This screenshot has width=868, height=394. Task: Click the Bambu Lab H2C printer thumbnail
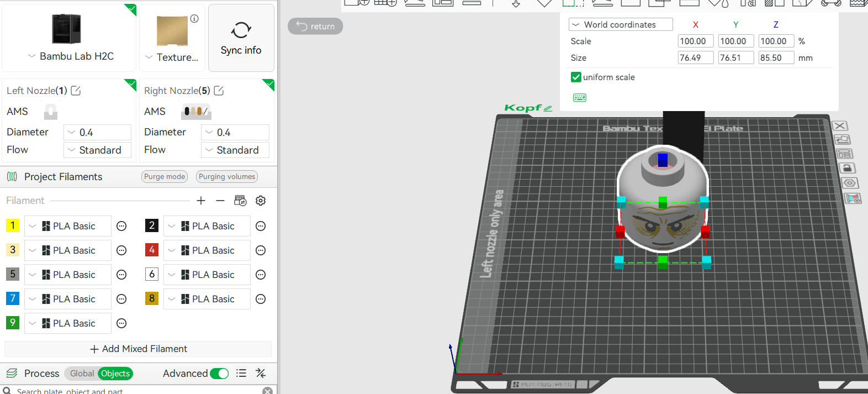point(67,29)
